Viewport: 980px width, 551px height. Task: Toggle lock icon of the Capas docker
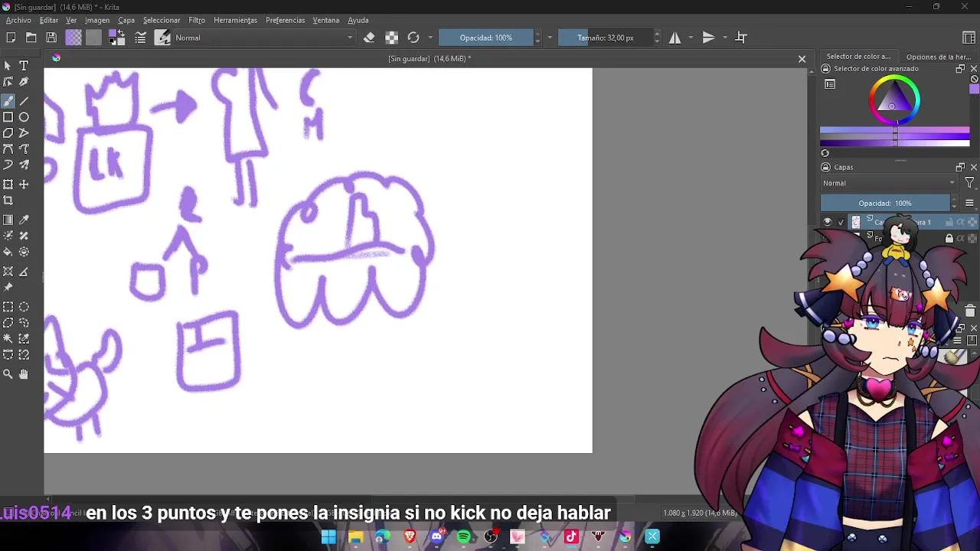(825, 167)
